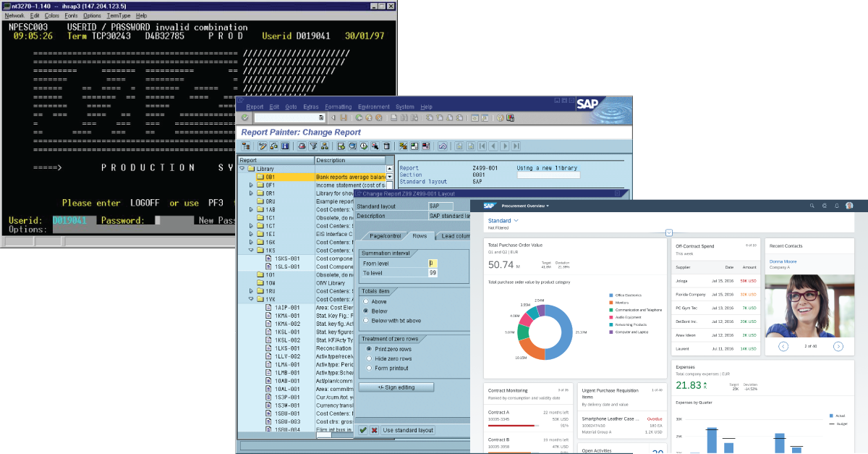The image size is (868, 454).
Task: Click the green Enter checkmark in SAP toolbar
Action: [245, 118]
